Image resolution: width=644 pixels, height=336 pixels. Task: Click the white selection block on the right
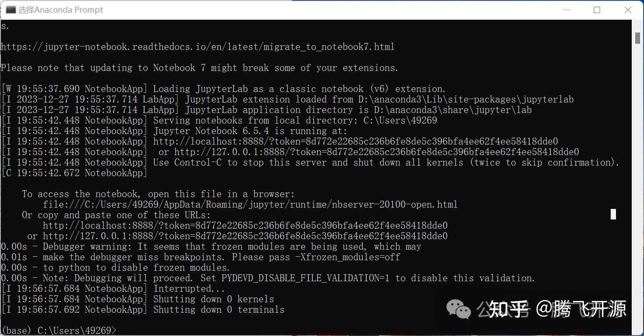coord(613,214)
